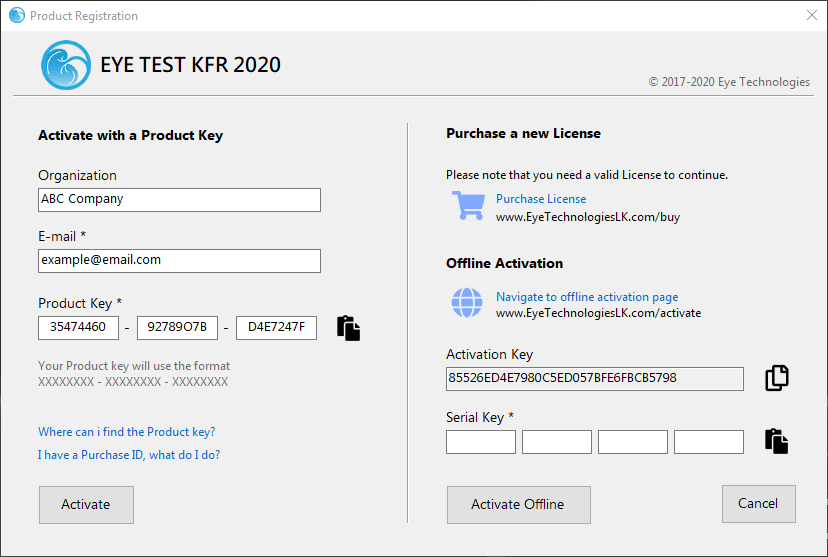The height and width of the screenshot is (557, 828).
Task: Click the title bar app icon
Action: [17, 15]
